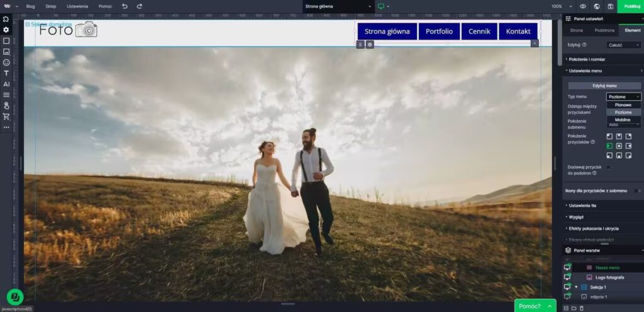Tick the Dodawaj przycisk do podstron checkbox
This screenshot has width=644, height=312.
tap(608, 167)
